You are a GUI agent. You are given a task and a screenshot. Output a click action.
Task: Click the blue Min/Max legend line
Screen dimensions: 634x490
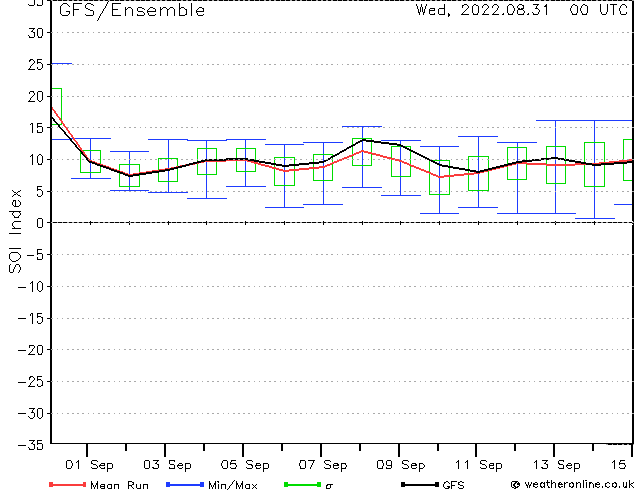point(185,484)
